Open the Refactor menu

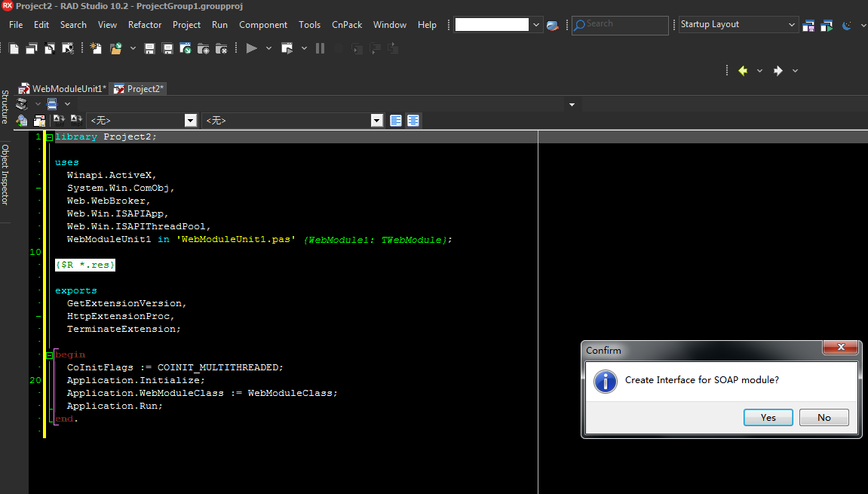145,25
